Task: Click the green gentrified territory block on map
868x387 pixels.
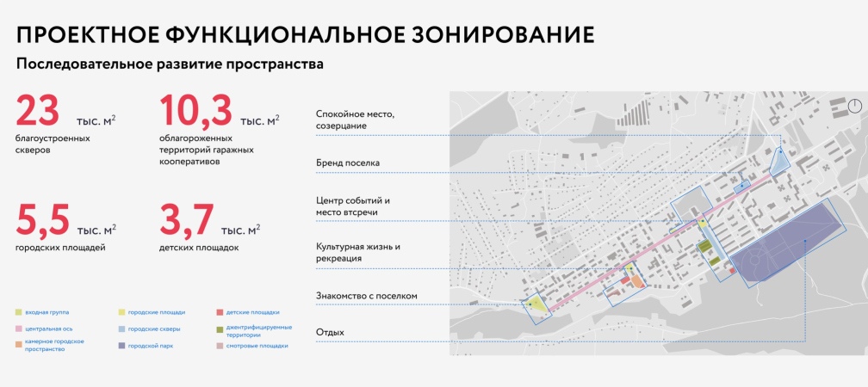Action: click(704, 248)
